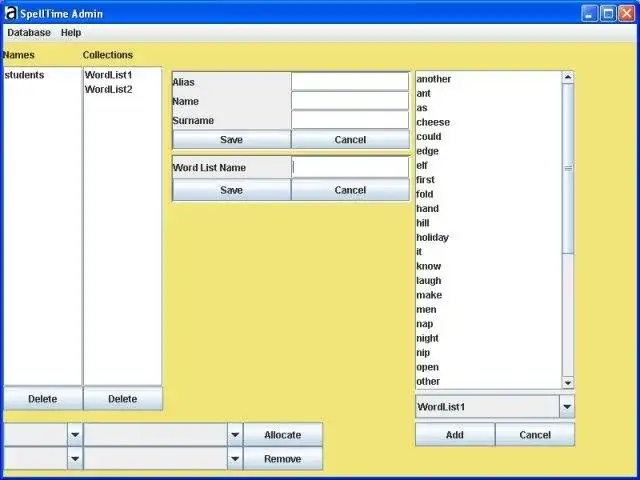Save the student details under Surname

(x=231, y=140)
